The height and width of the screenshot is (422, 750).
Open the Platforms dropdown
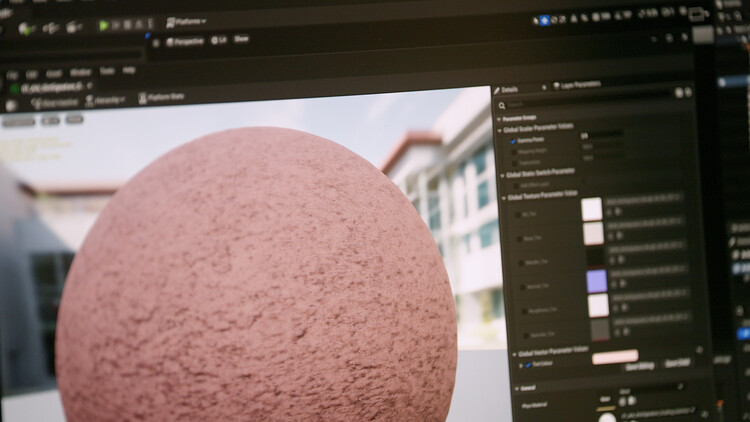tap(186, 22)
